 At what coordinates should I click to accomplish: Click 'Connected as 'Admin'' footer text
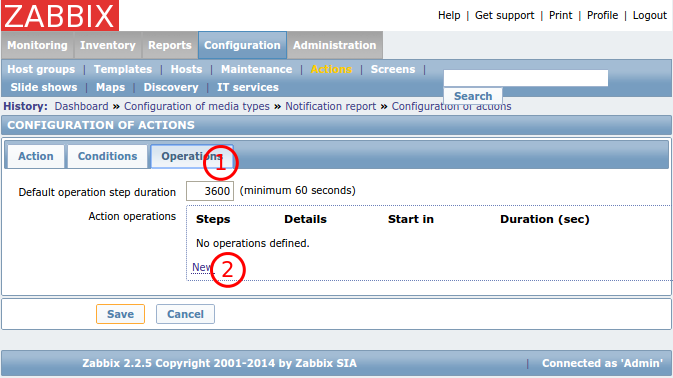point(602,363)
